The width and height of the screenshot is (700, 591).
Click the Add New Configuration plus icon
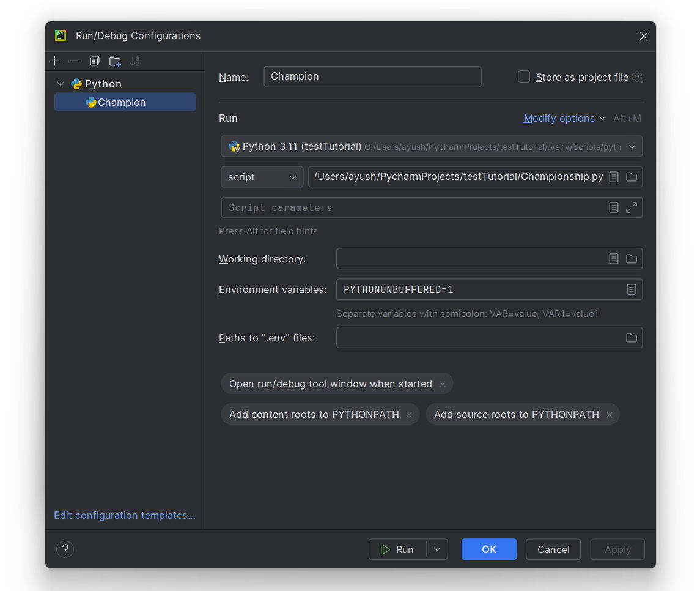(x=55, y=61)
